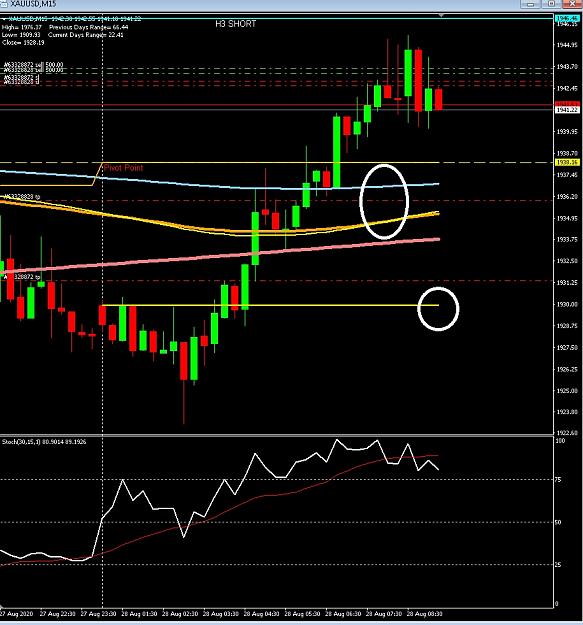Screen dimensions: 583x625
Task: Close the XAUUSD,M15 chart window
Action: tap(573, 4)
